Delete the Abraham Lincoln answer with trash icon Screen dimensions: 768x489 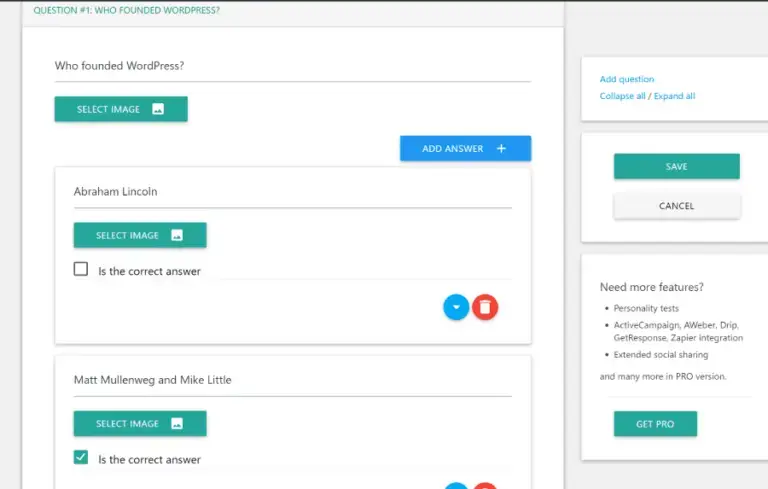(x=485, y=307)
